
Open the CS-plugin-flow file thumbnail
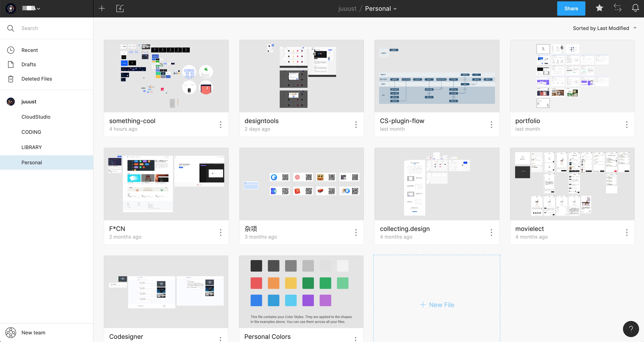(x=437, y=76)
